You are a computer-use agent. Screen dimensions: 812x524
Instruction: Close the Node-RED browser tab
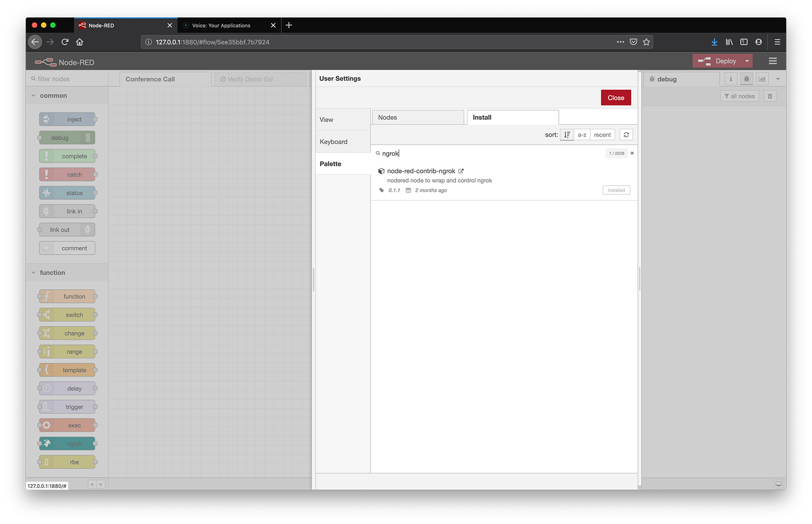170,25
